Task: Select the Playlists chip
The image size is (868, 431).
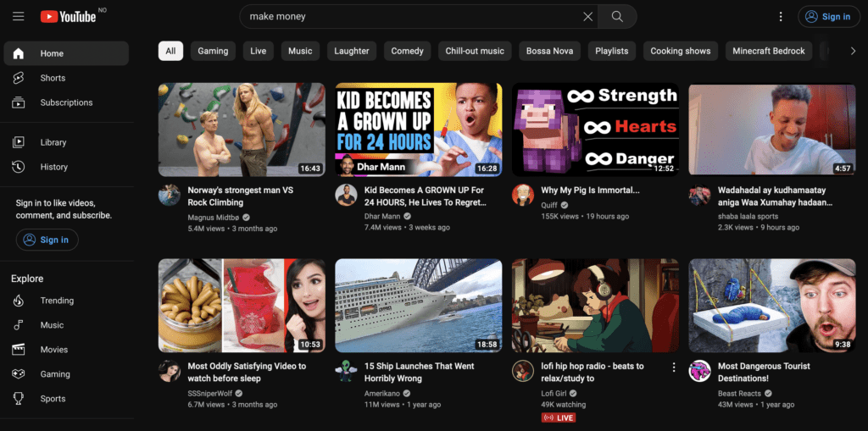Action: point(612,51)
